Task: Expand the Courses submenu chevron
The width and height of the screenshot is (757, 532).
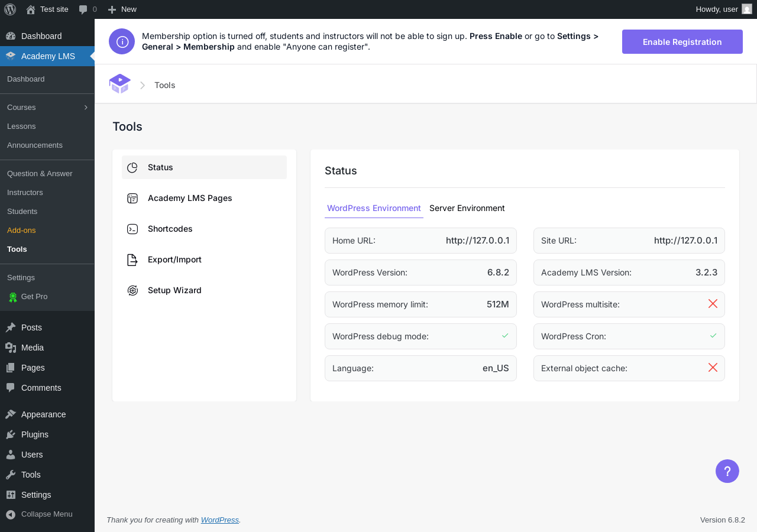Action: [86, 107]
